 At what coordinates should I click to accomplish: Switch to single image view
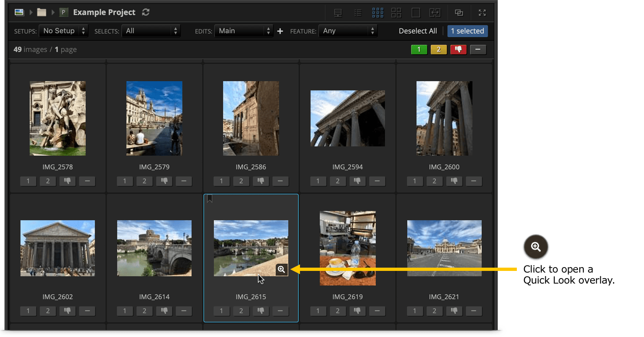(x=416, y=13)
